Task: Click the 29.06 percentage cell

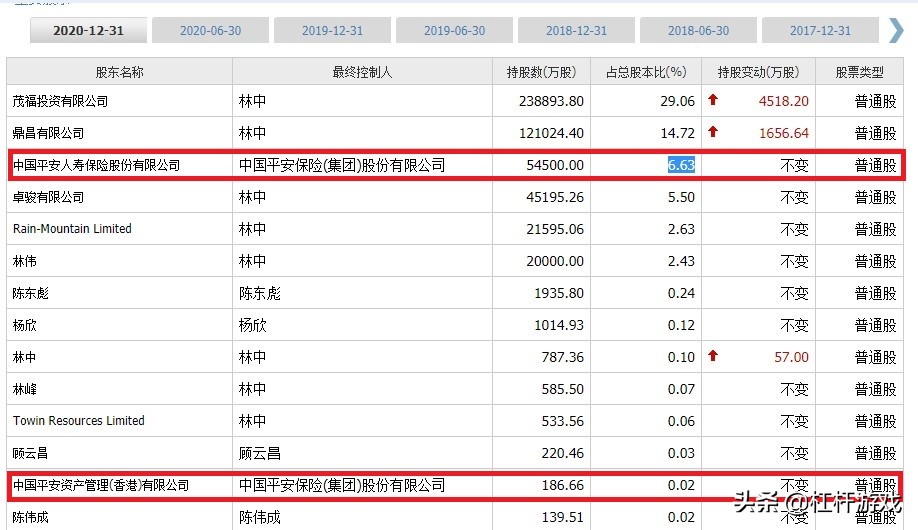Action: [x=677, y=101]
